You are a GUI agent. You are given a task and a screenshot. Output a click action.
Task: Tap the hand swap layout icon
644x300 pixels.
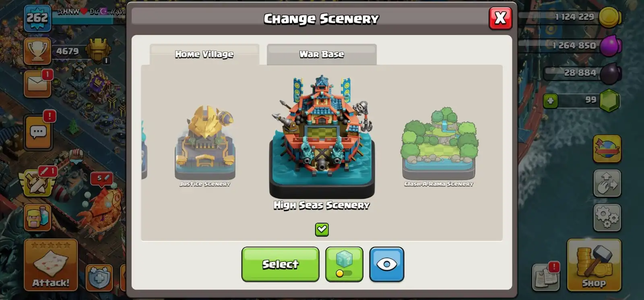coord(607,183)
